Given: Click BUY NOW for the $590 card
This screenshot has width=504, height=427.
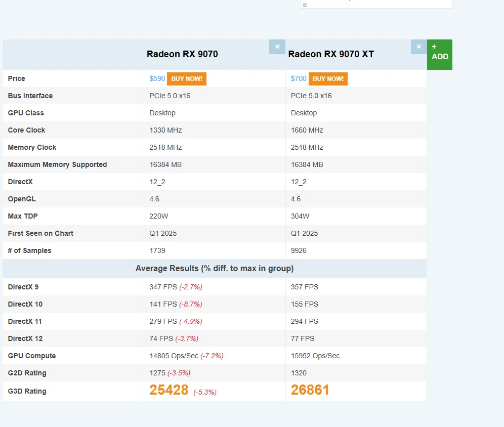Looking at the screenshot, I should pyautogui.click(x=187, y=79).
